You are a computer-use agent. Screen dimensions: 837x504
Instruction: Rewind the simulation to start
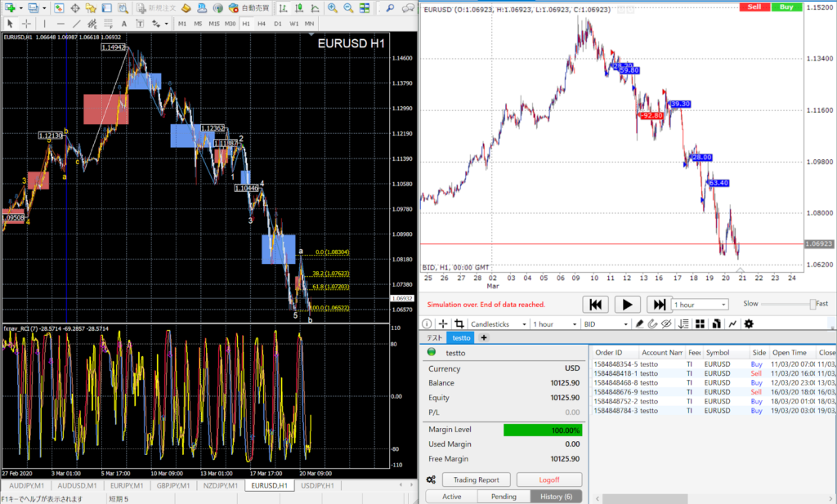coord(595,305)
